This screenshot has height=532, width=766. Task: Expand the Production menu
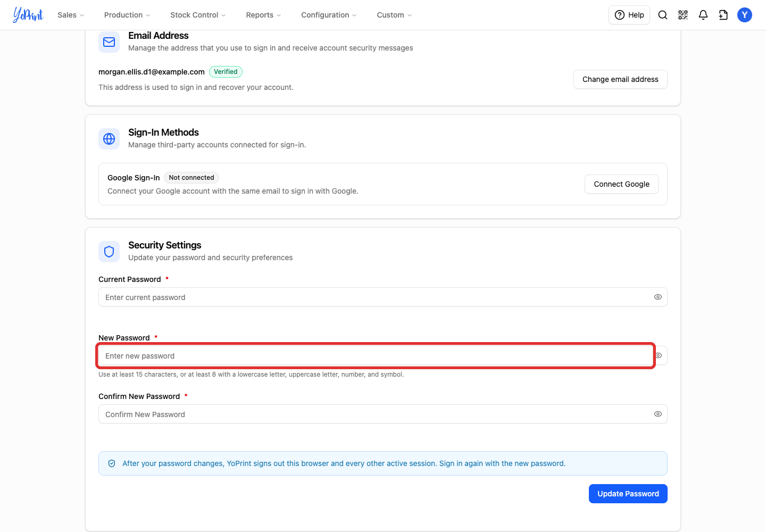point(127,15)
